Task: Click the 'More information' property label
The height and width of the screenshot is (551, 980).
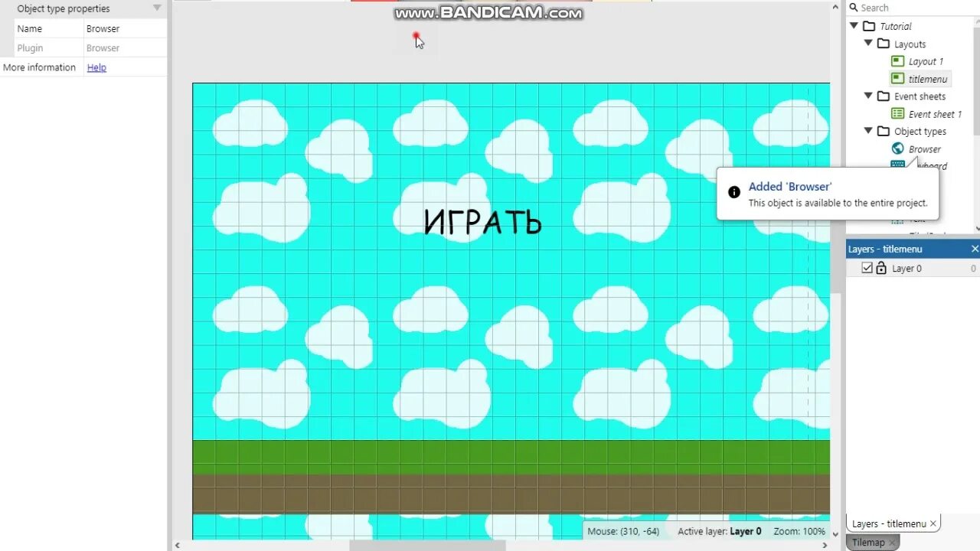Action: pos(39,67)
